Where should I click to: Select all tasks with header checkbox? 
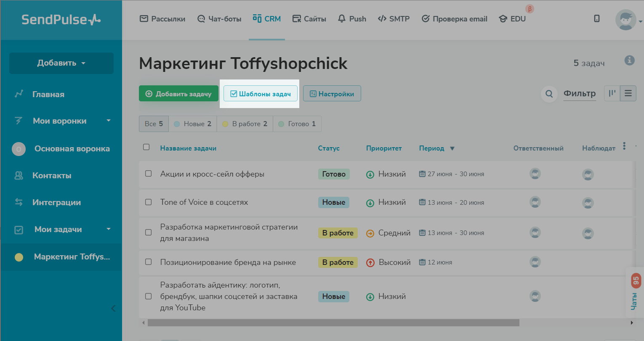(146, 147)
